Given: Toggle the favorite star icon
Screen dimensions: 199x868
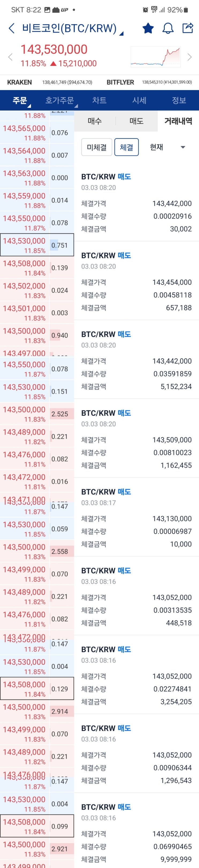Looking at the screenshot, I should click(x=148, y=28).
